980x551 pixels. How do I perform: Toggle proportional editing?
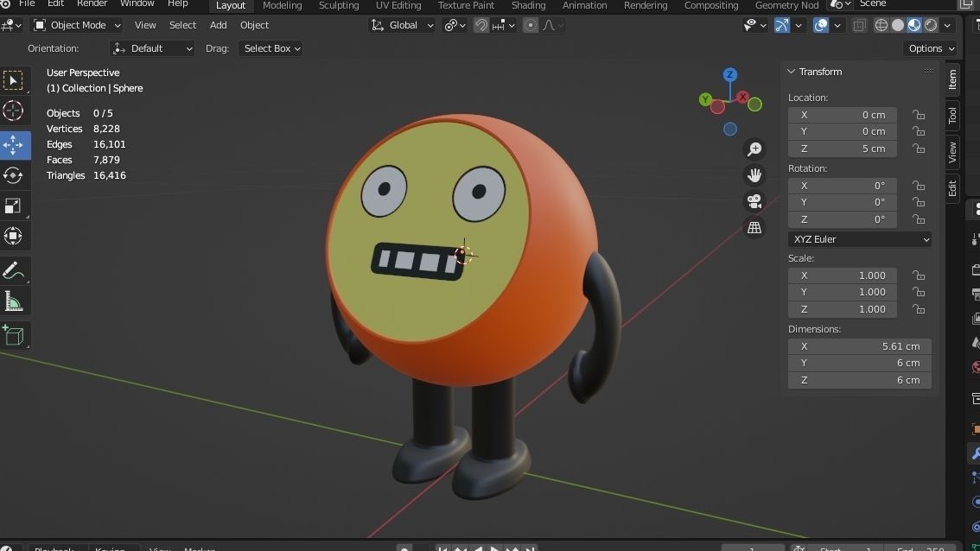pyautogui.click(x=530, y=25)
